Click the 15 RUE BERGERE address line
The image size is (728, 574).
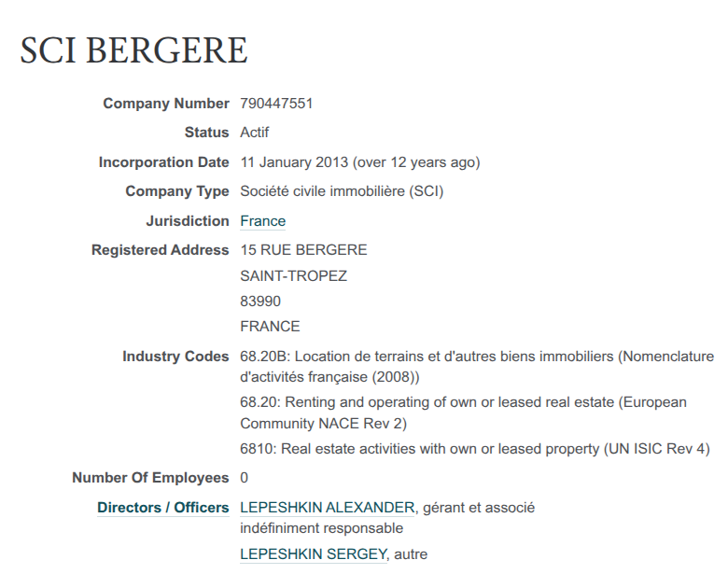[x=303, y=250]
